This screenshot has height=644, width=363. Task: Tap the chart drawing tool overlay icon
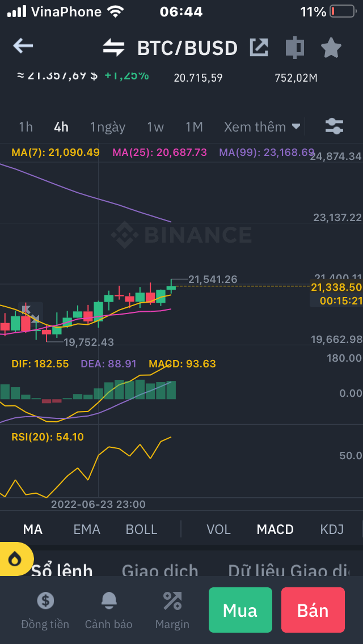[x=31, y=313]
